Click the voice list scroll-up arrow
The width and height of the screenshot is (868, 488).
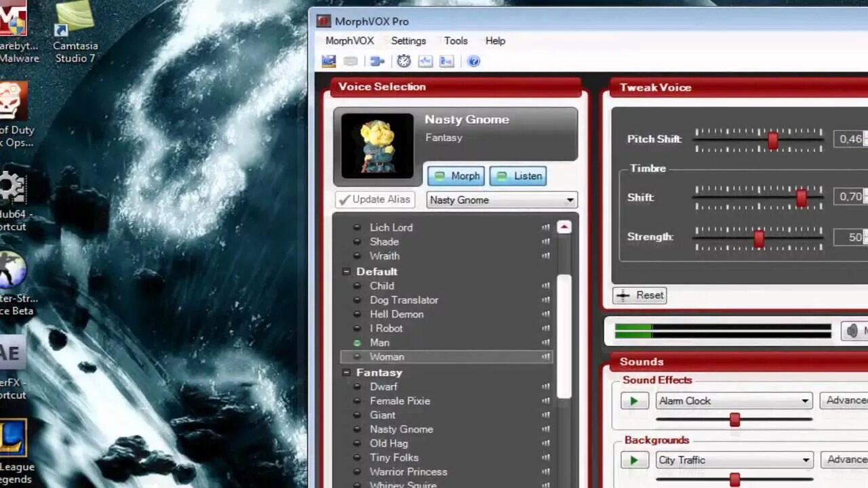tap(564, 227)
